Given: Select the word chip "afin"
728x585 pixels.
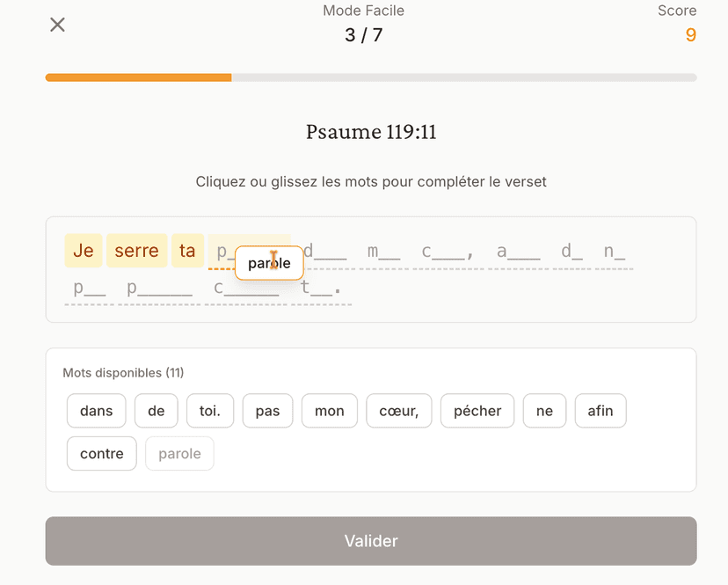Looking at the screenshot, I should coord(600,410).
